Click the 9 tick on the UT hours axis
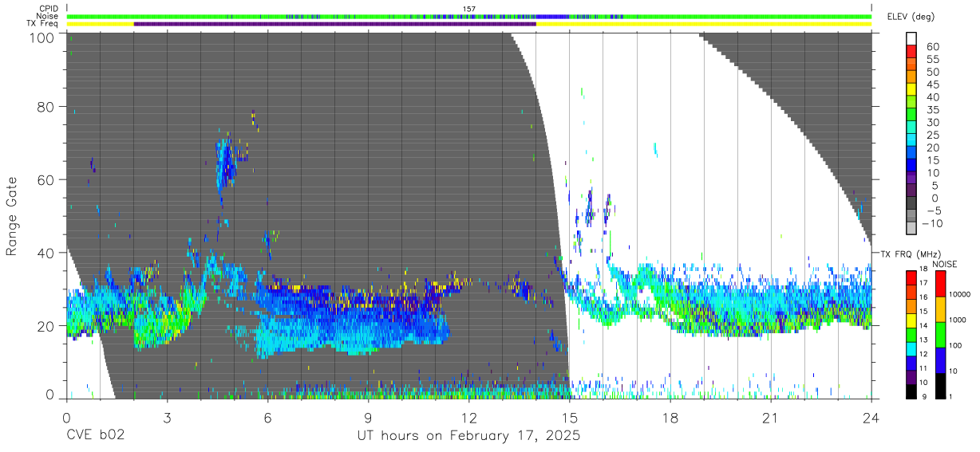The image size is (980, 452). tap(368, 418)
